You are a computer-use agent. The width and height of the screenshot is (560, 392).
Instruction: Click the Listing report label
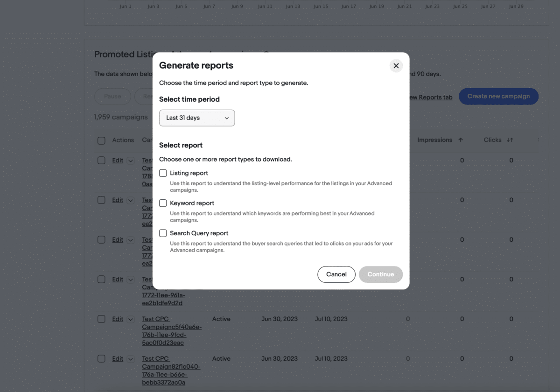189,173
